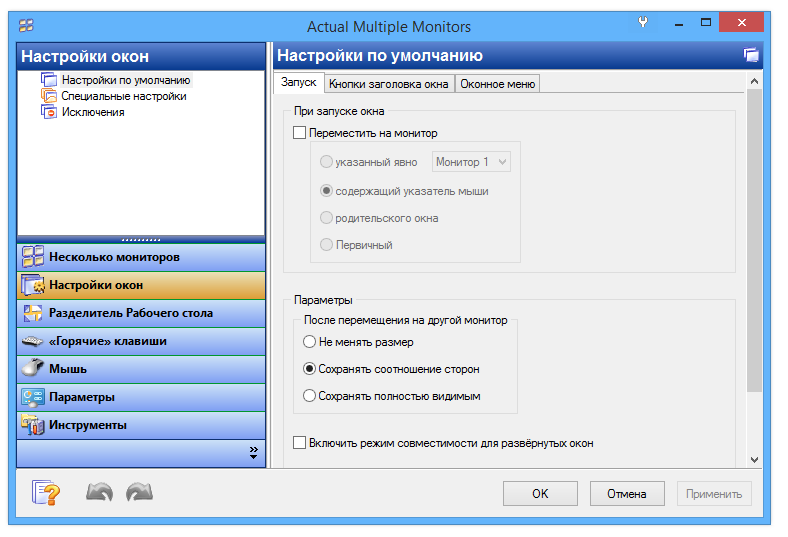Viewport: 788px width, 537px height.
Task: Select Настройки по умолчанию in the tree
Action: click(x=126, y=80)
